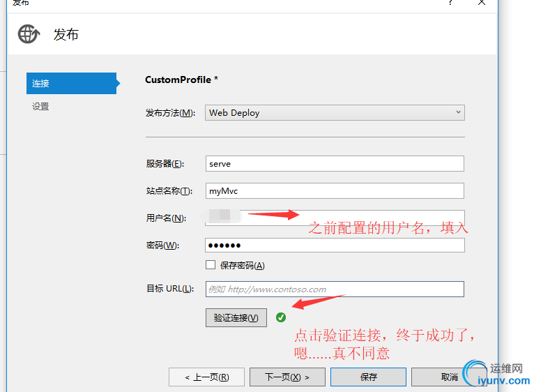The height and width of the screenshot is (392, 534).
Task: Click the 保存 button
Action: point(368,377)
